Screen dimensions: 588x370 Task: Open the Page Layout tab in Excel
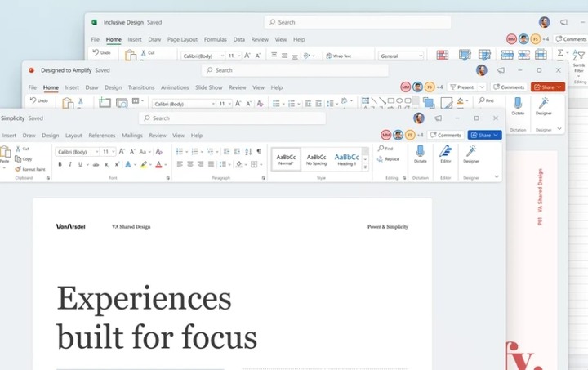coord(182,39)
